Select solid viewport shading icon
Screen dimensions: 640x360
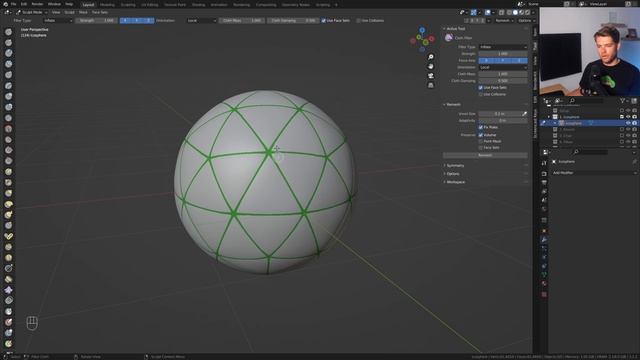tap(515, 12)
